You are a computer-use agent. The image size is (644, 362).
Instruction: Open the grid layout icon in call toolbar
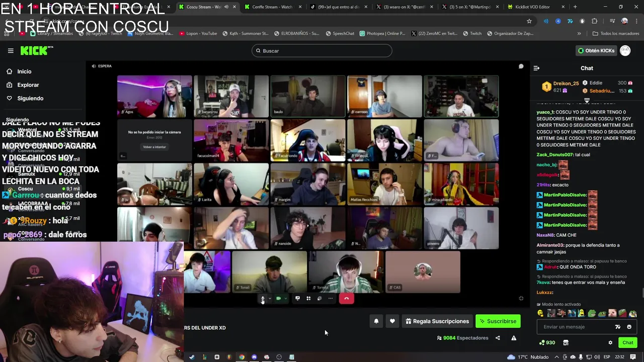pos(308,299)
